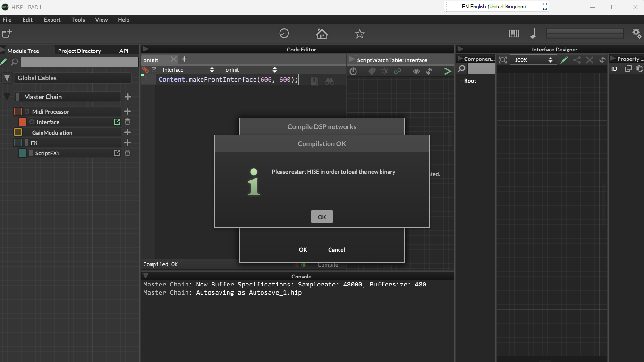Collapse the Component List panel triangle
The width and height of the screenshot is (644, 362).
tap(460, 59)
